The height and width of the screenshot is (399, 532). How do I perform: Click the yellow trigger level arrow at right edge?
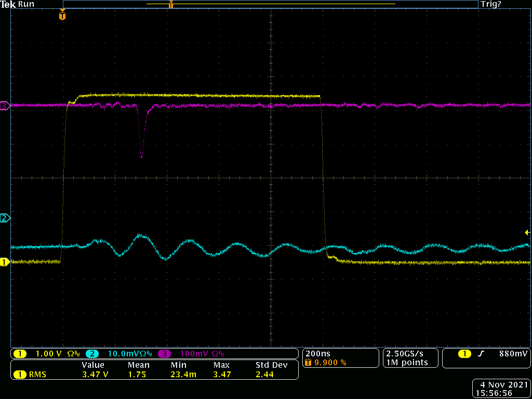pos(527,232)
